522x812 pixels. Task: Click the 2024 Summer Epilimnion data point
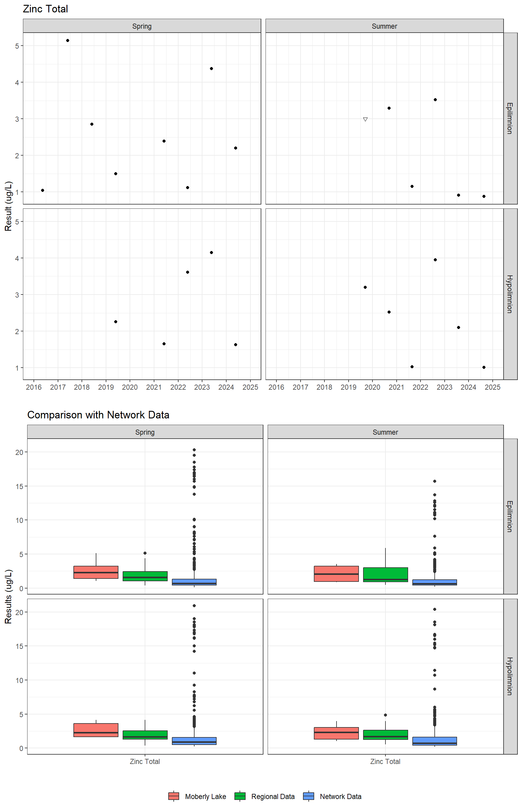484,196
